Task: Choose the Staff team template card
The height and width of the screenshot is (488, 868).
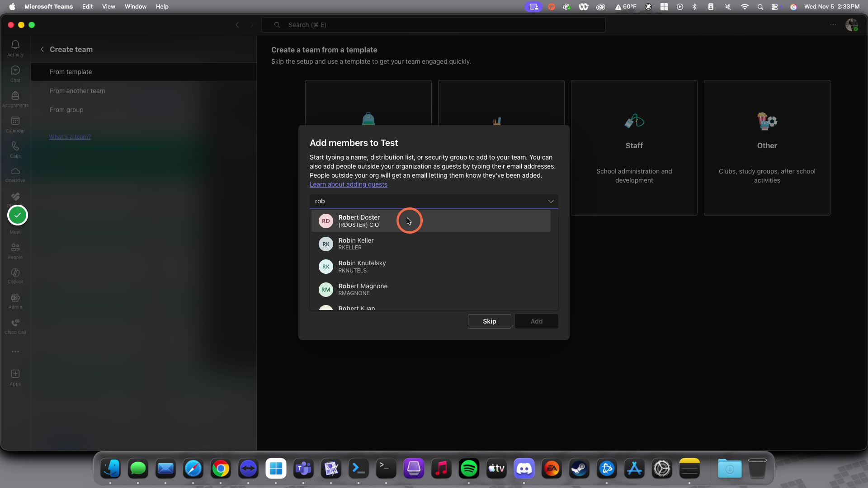Action: click(634, 148)
